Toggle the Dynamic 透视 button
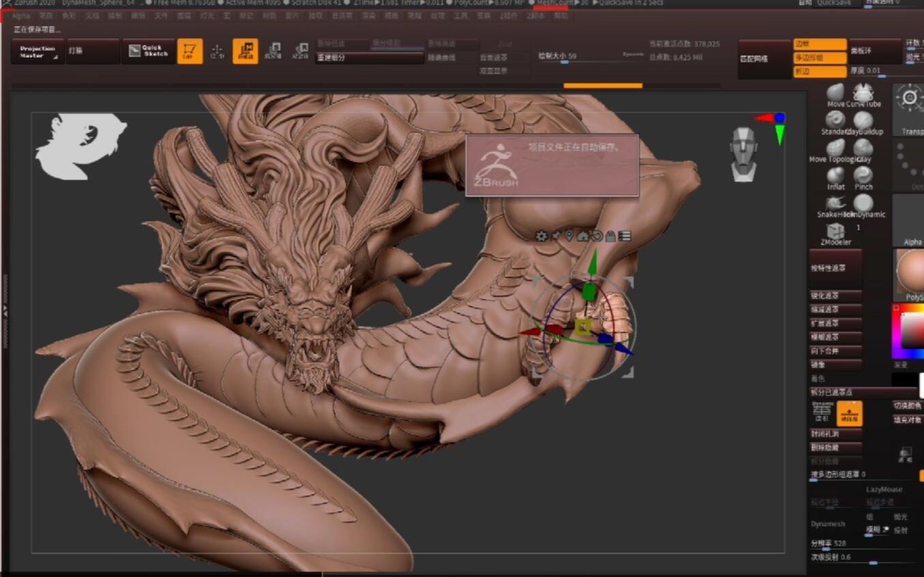Screen dimensions: 924x577 point(822,413)
